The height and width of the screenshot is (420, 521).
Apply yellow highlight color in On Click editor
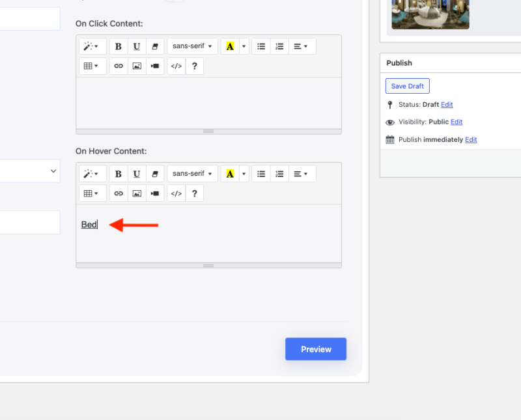click(230, 46)
